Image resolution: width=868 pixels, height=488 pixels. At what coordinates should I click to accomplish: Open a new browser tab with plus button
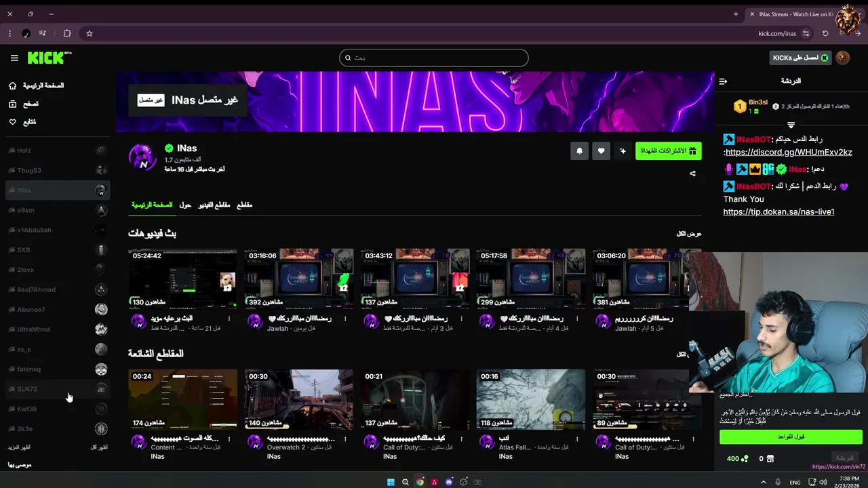pos(736,14)
